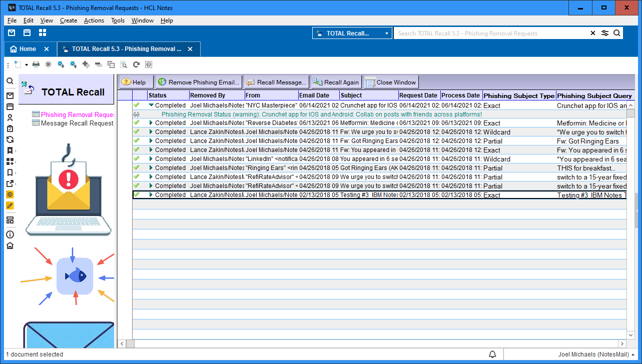Click the Remove Phishing Email button

pyautogui.click(x=199, y=82)
